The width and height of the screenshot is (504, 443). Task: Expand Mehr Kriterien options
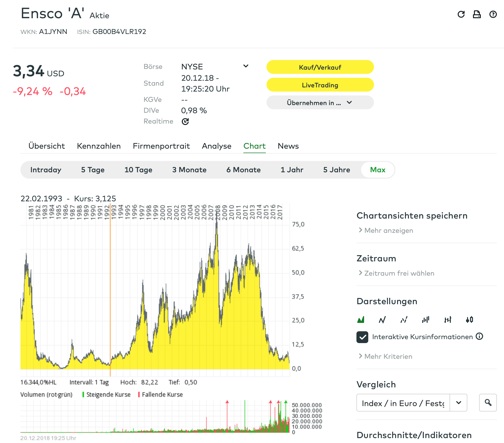click(x=388, y=356)
